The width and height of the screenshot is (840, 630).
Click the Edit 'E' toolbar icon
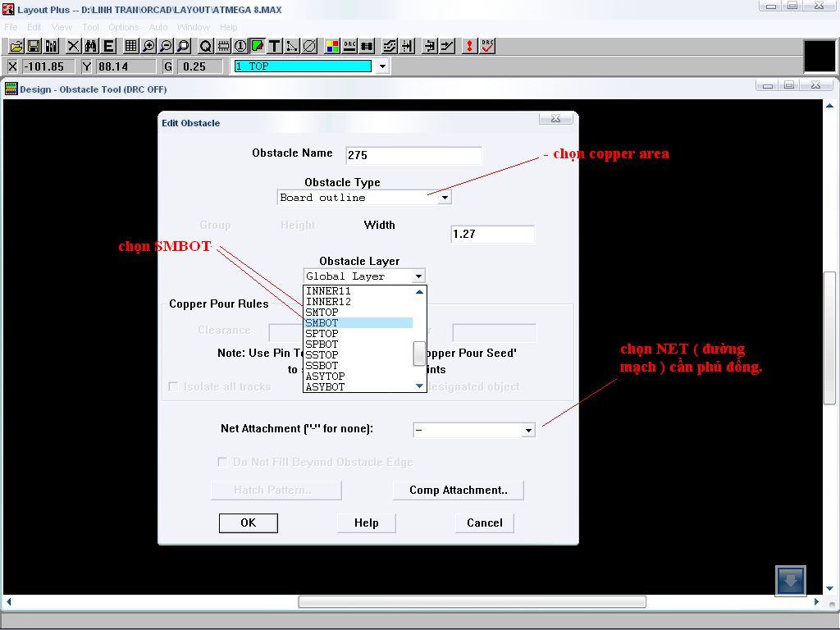pyautogui.click(x=108, y=47)
